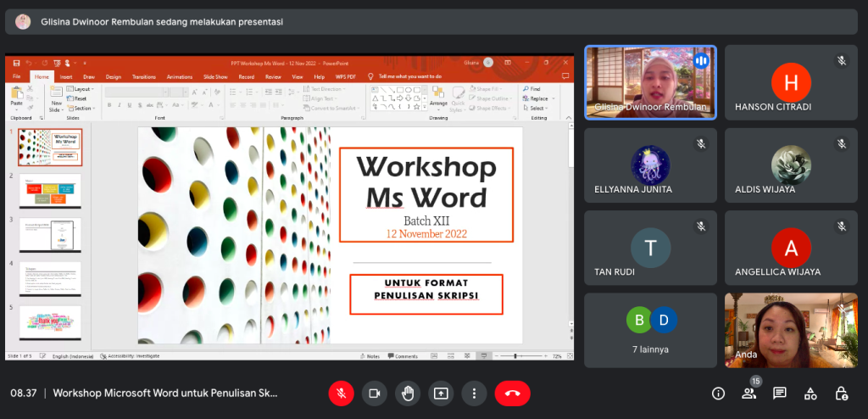Image resolution: width=868 pixels, height=419 pixels.
Task: Open the activities panel
Action: 810,394
